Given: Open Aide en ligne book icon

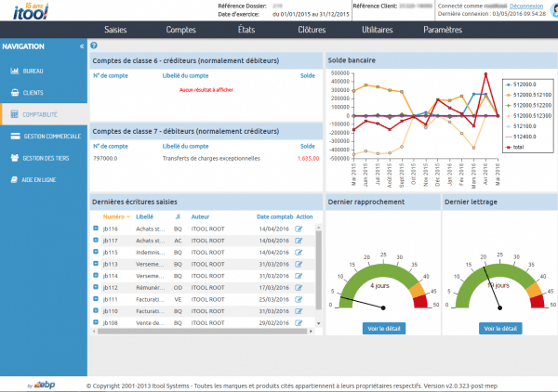Looking at the screenshot, I should click(x=14, y=180).
